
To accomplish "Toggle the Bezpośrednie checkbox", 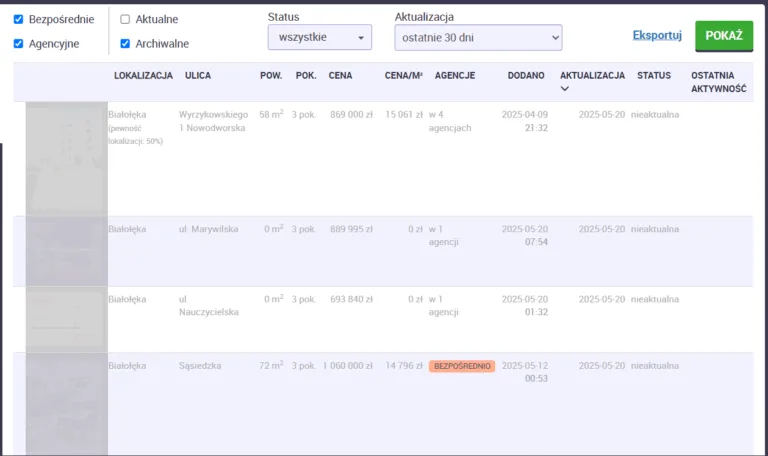I will tap(19, 19).
